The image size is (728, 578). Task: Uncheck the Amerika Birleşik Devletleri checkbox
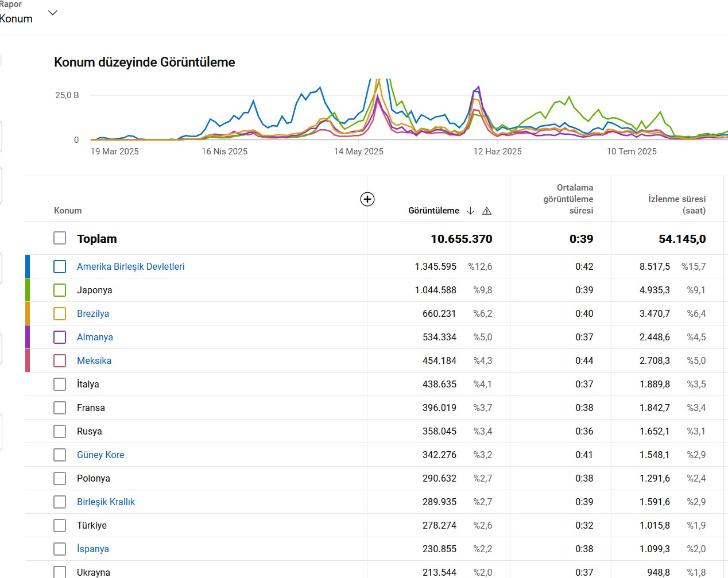60,266
